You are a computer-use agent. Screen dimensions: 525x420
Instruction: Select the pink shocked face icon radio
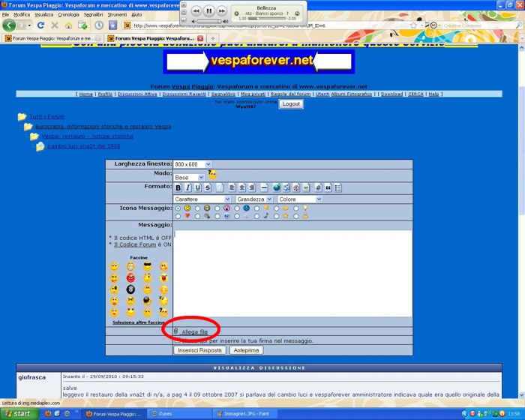217,208
